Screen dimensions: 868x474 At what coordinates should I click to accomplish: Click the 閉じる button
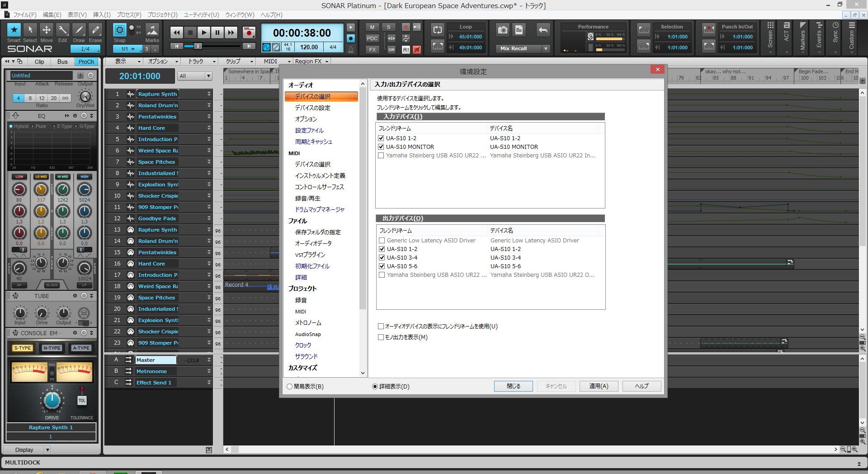coord(513,386)
